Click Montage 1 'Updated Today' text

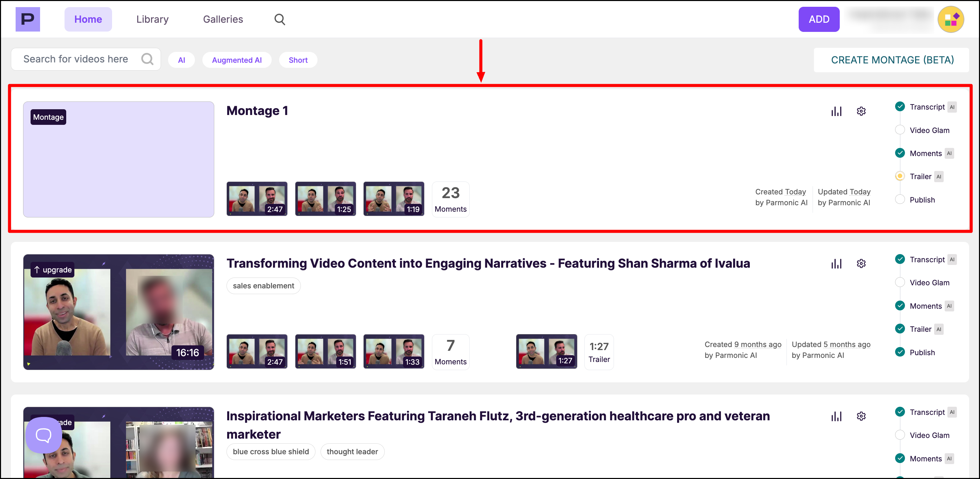(x=844, y=192)
